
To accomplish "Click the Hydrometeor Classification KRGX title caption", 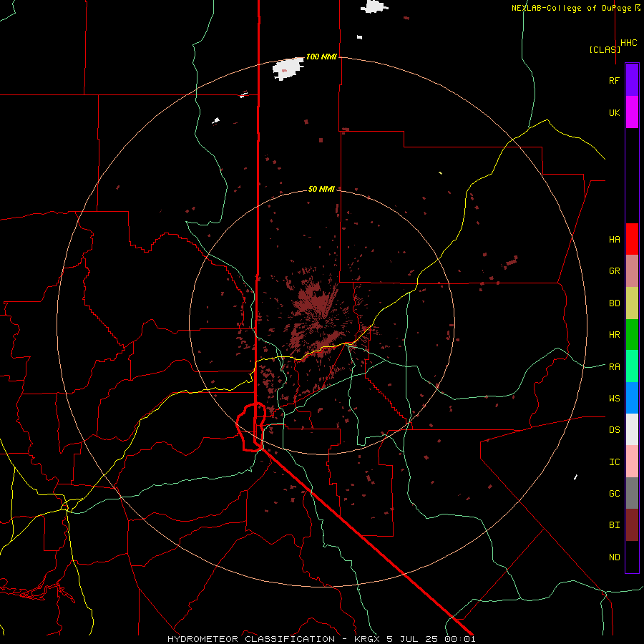I will (321, 639).
